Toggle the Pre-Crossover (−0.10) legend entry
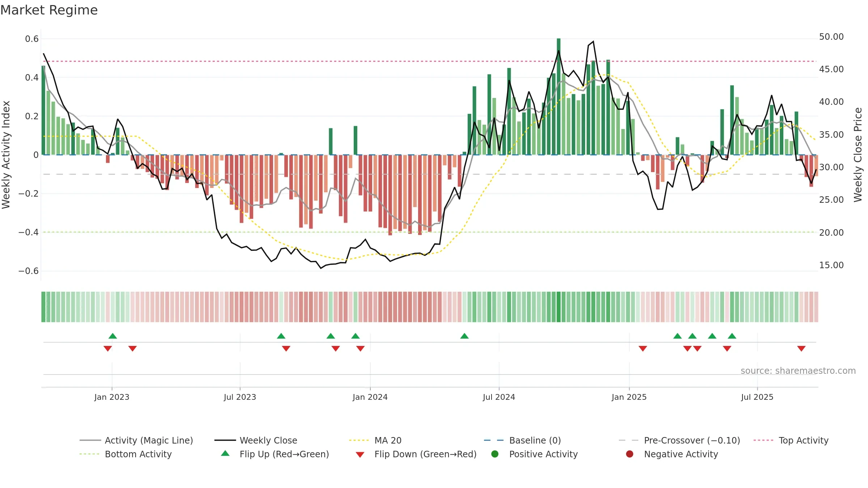 coord(680,440)
